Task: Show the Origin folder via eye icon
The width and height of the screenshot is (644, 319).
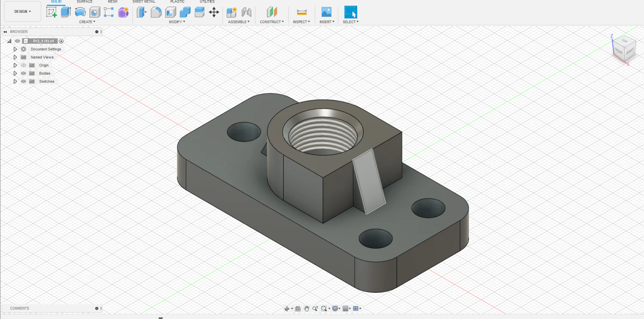Action: pyautogui.click(x=24, y=65)
